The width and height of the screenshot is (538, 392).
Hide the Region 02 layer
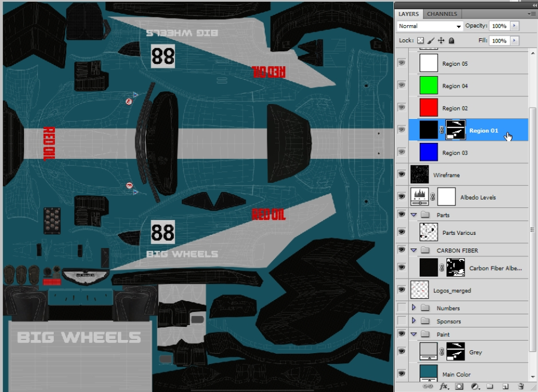(x=402, y=108)
